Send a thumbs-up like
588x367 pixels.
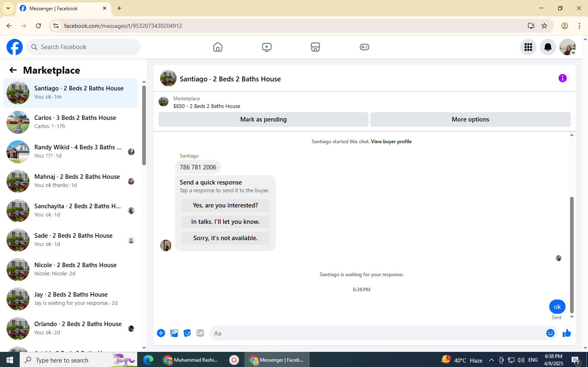pyautogui.click(x=567, y=333)
